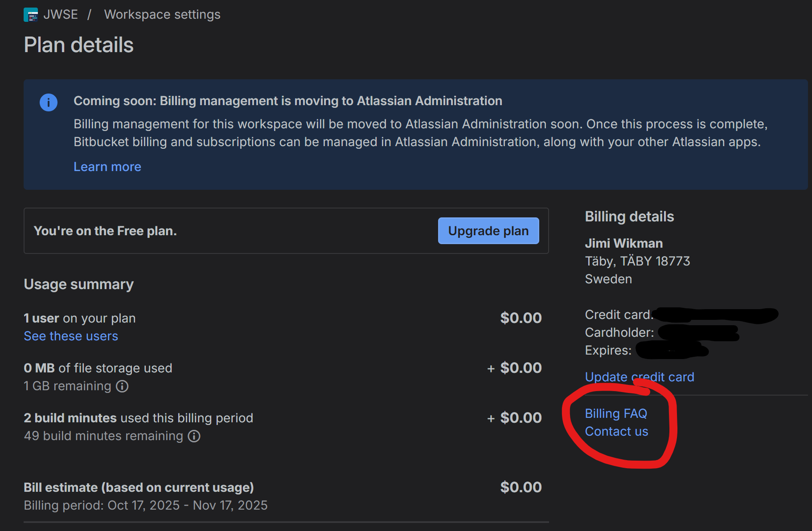Click the Upgrade plan button
The width and height of the screenshot is (812, 531).
pos(488,231)
